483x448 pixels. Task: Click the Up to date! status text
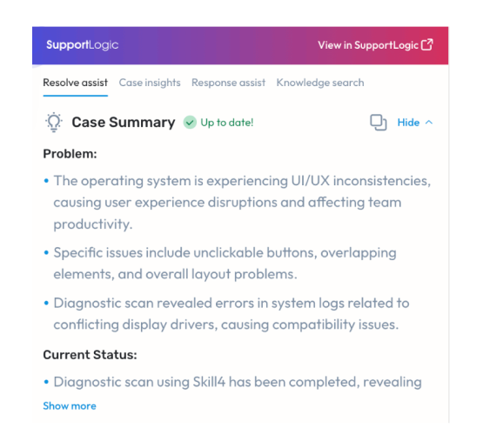click(x=227, y=123)
